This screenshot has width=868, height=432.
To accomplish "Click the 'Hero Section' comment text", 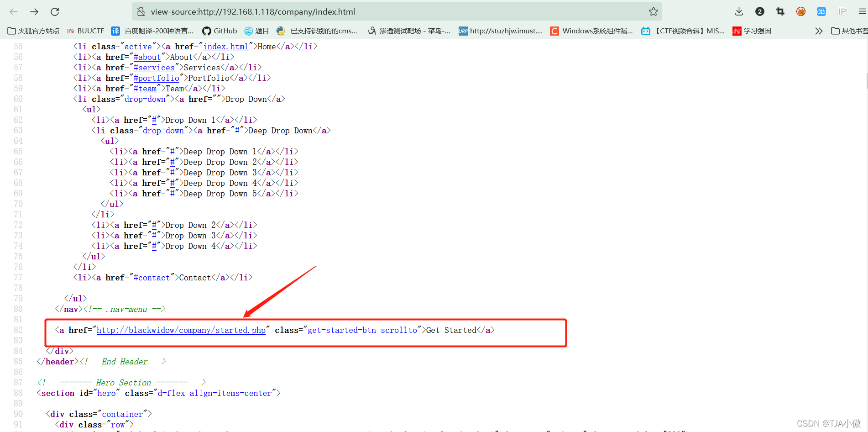I will coord(123,383).
